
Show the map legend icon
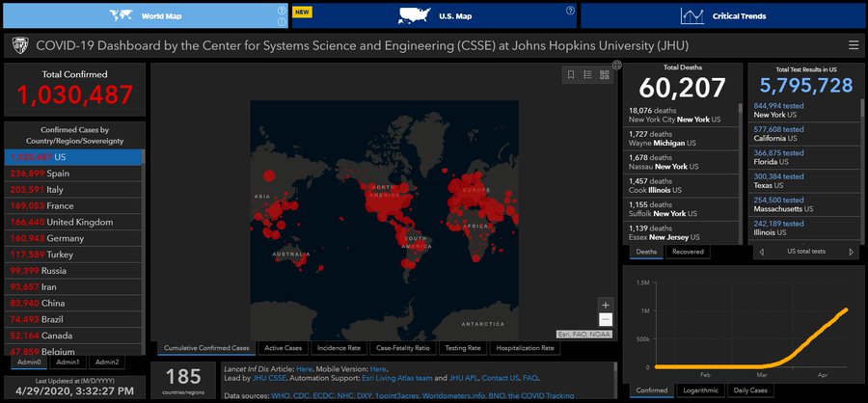tap(587, 75)
